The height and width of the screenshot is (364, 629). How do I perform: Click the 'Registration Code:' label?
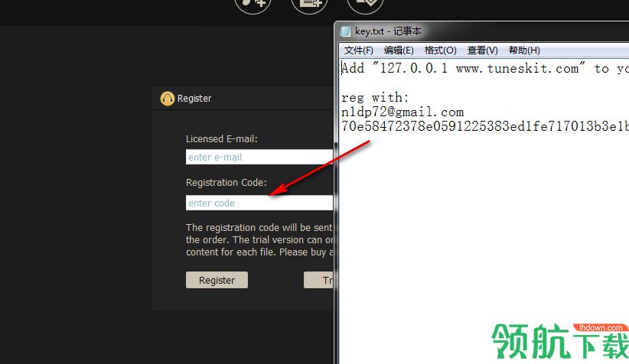pyautogui.click(x=227, y=183)
